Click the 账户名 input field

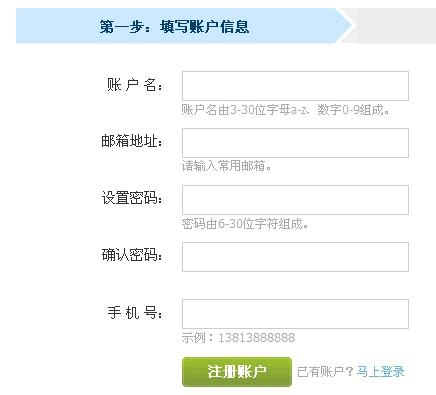295,86
